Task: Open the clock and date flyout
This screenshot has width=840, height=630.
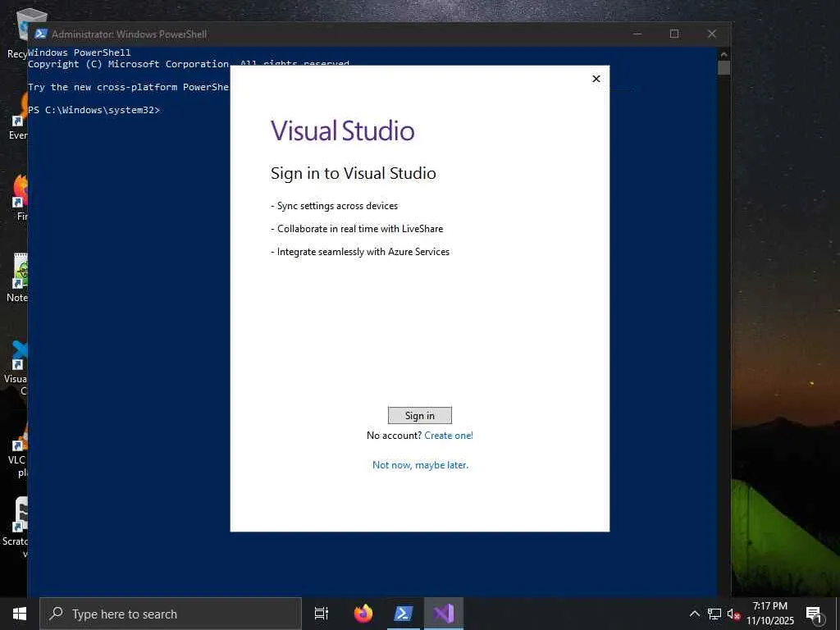Action: pyautogui.click(x=769, y=614)
